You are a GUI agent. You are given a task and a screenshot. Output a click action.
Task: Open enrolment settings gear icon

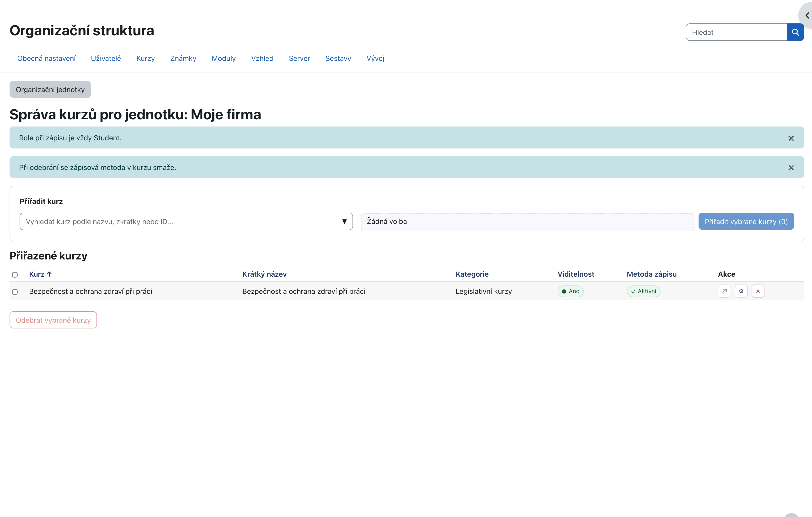click(x=741, y=291)
